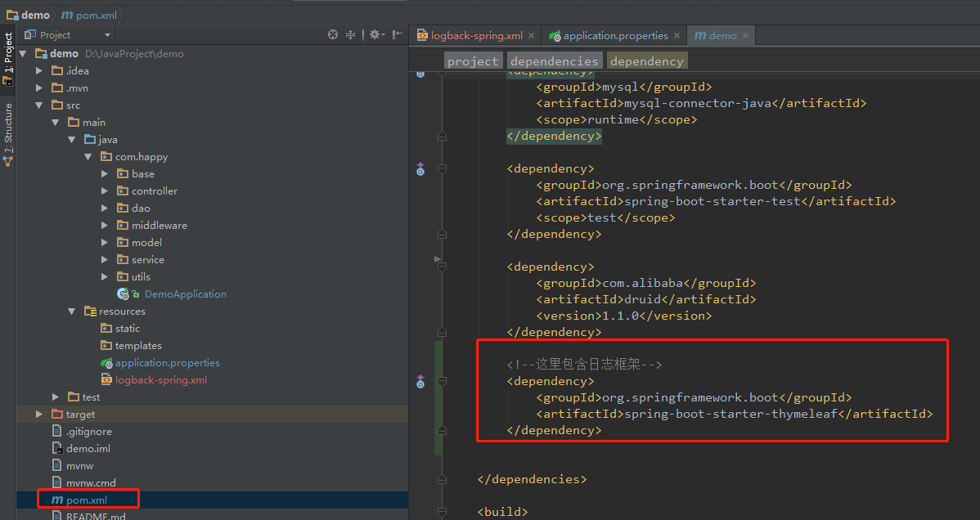Image resolution: width=980 pixels, height=520 pixels.
Task: Collapse the com.happy package
Action: (x=88, y=157)
